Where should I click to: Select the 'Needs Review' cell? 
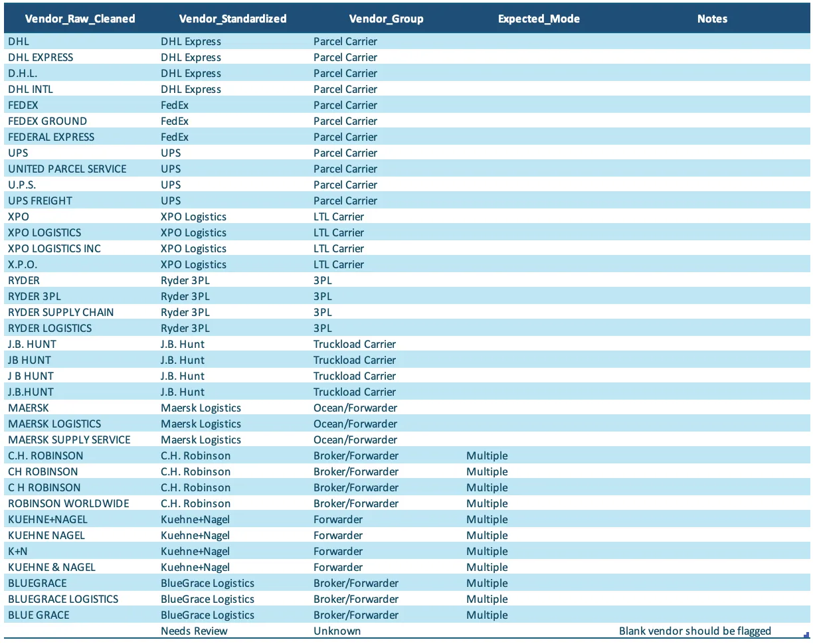tap(233, 631)
